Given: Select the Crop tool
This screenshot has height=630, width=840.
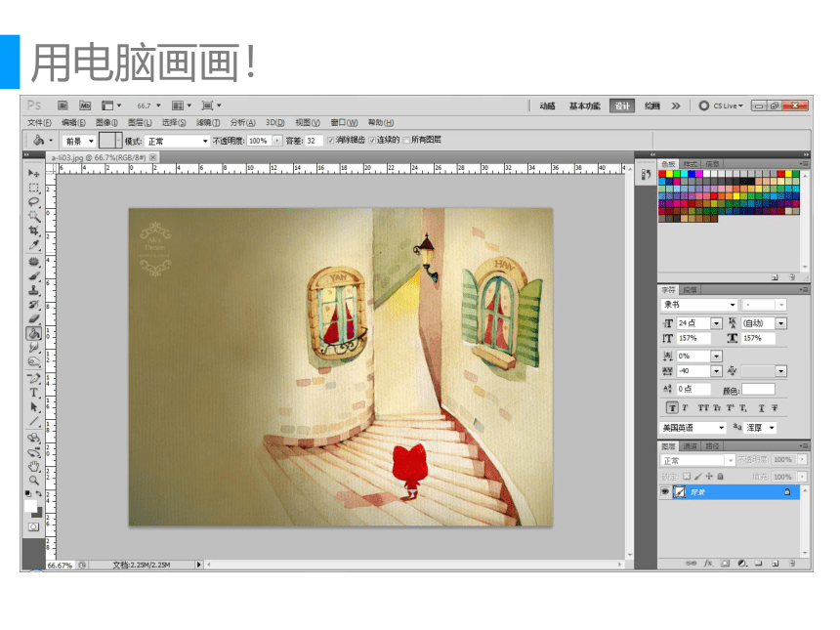Looking at the screenshot, I should (34, 231).
